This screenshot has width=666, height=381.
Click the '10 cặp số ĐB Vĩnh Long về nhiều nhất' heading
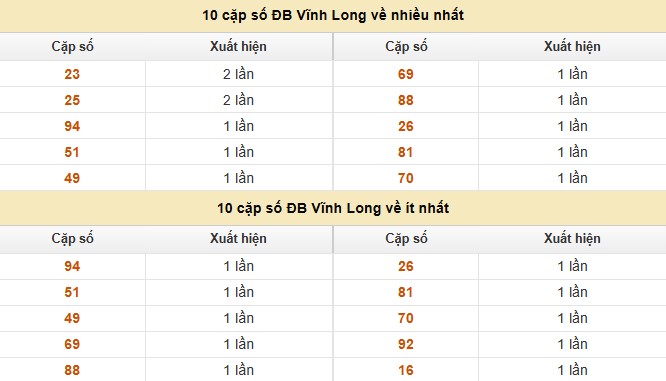pyautogui.click(x=333, y=15)
